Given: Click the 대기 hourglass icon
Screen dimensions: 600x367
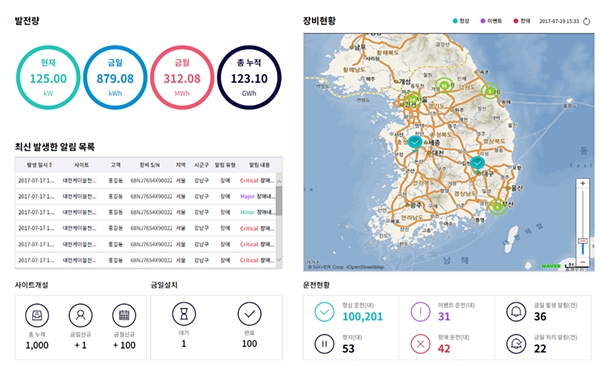Looking at the screenshot, I should [184, 314].
